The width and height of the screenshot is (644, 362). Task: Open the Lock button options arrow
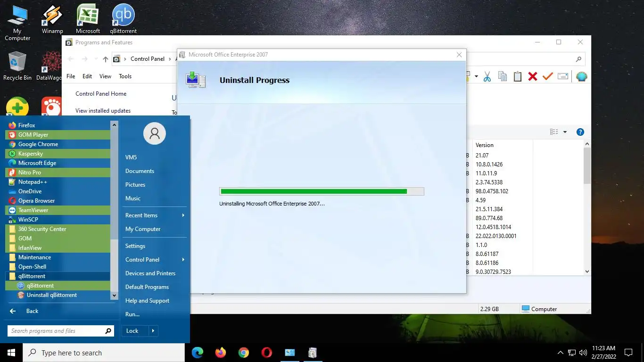153,331
